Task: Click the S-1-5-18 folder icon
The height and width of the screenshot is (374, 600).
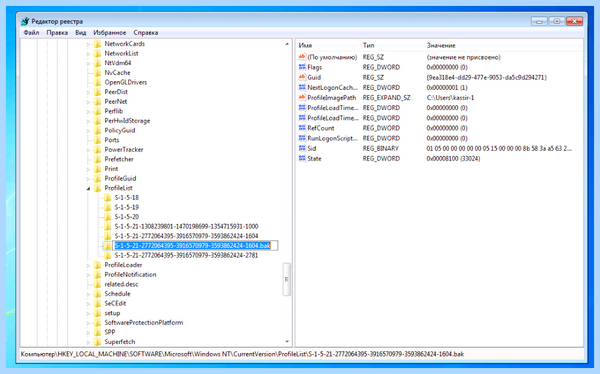Action: 108,198
